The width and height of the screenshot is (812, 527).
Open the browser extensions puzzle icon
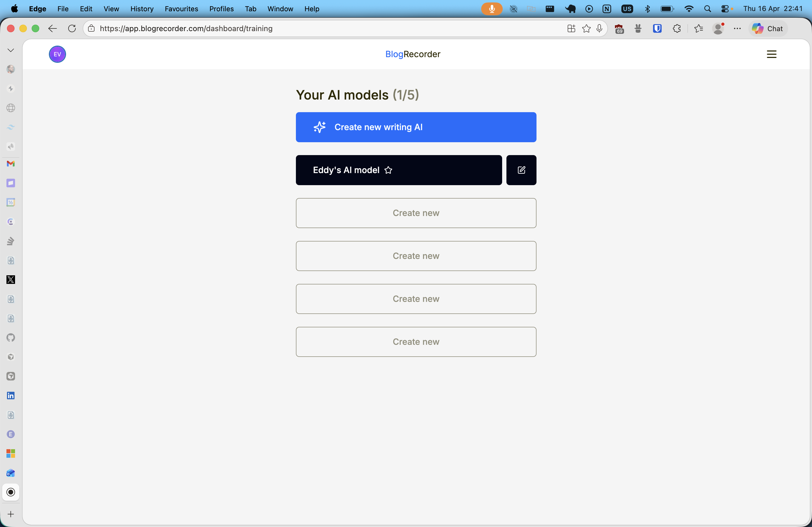[677, 29]
